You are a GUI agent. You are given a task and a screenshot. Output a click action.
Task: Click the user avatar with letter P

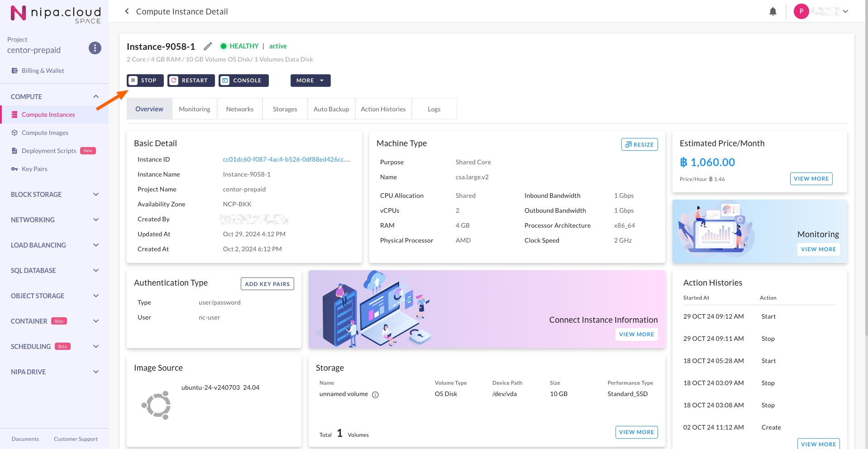click(801, 11)
